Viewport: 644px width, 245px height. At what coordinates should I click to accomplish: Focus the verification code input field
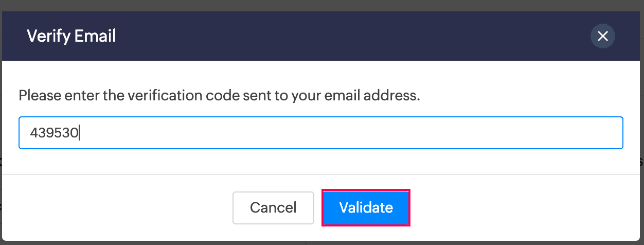point(320,133)
